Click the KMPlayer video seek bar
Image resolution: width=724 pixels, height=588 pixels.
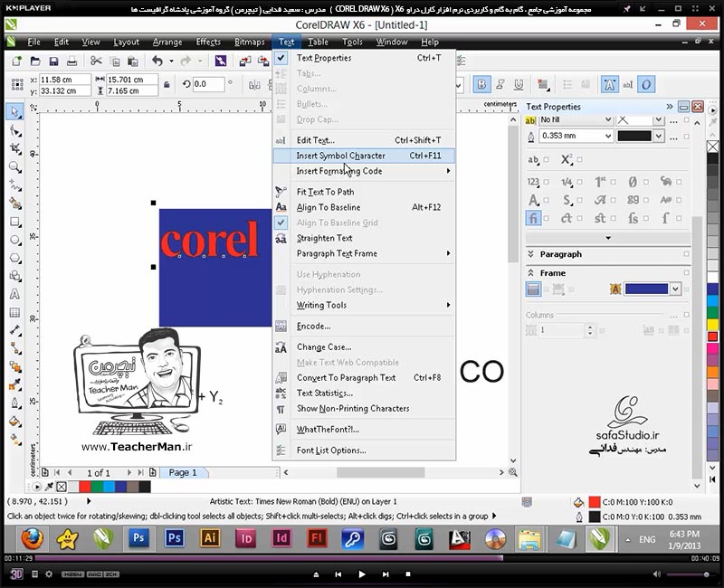[x=363, y=558]
